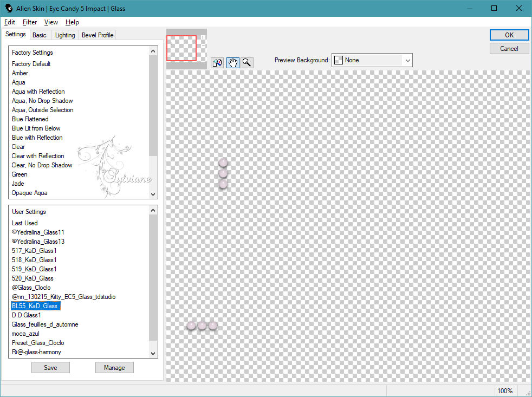Switch to the Basic tab
532x397 pixels.
tap(40, 35)
